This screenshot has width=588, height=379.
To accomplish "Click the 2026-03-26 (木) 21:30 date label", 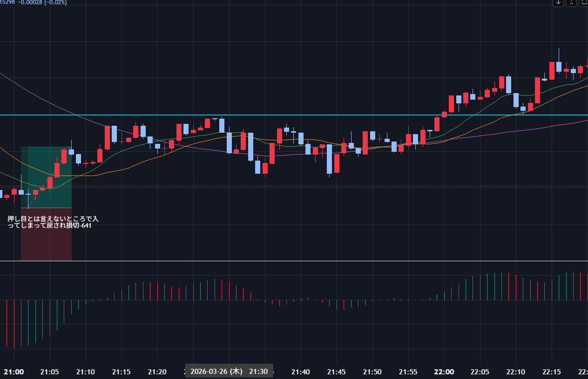I will pos(229,372).
